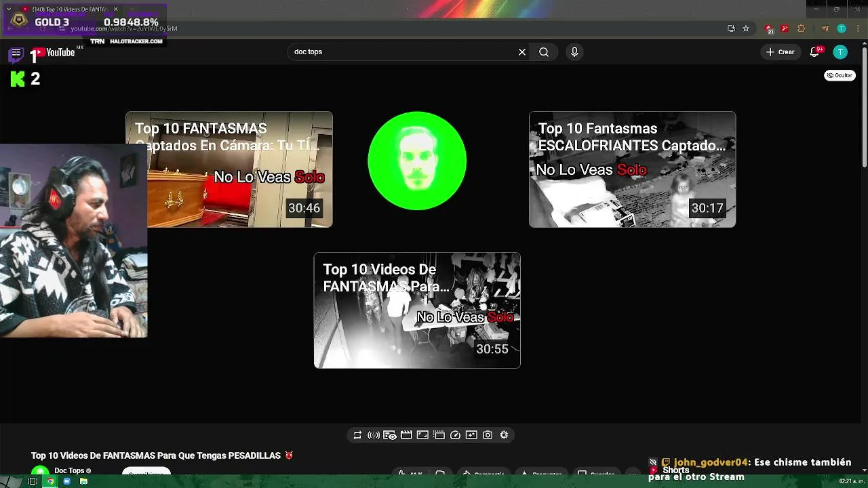Screen dimensions: 868x488
Task: Clear the search box with the X
Action: [x=522, y=52]
